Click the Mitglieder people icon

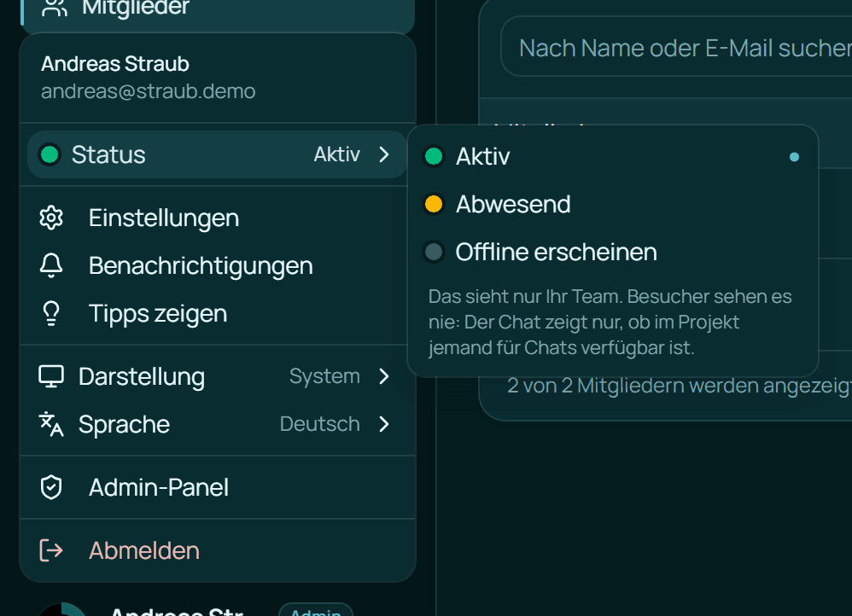pyautogui.click(x=55, y=8)
